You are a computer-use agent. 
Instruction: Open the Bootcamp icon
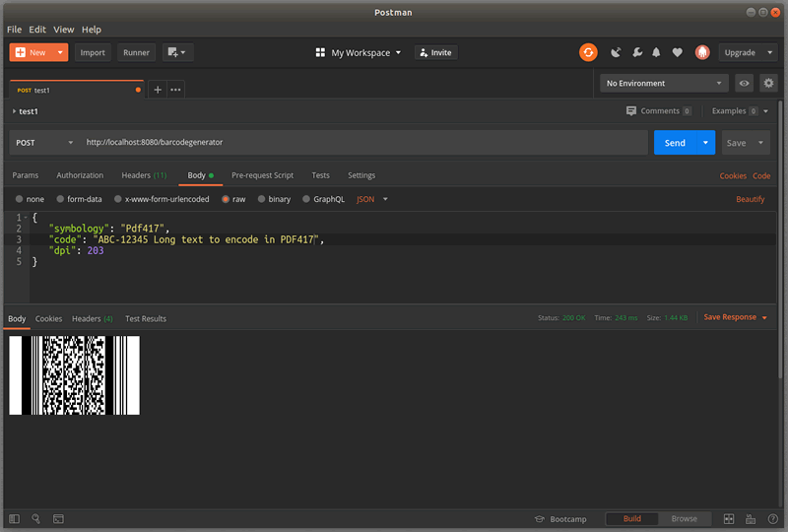click(x=540, y=519)
